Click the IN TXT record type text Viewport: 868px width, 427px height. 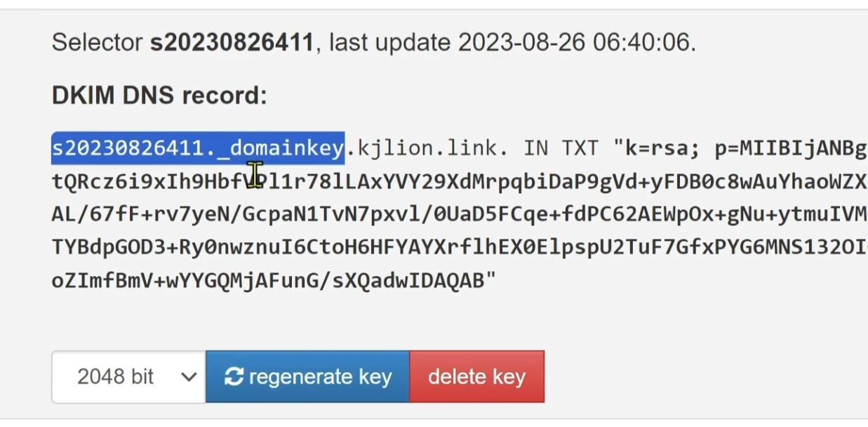click(560, 148)
